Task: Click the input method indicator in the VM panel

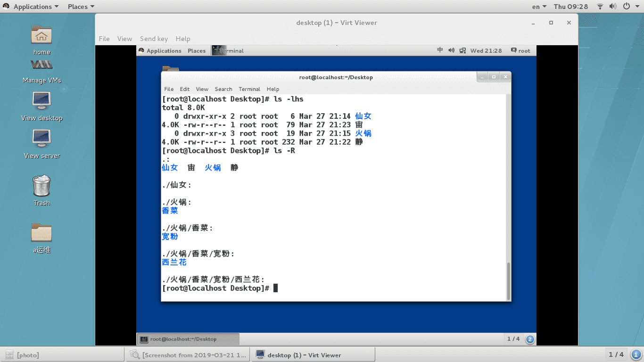Action: tap(440, 50)
